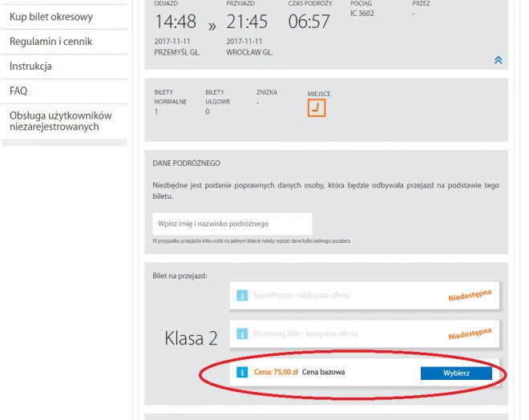
Task: Open Kup bilet okresowy in sidebar
Action: [x=51, y=17]
